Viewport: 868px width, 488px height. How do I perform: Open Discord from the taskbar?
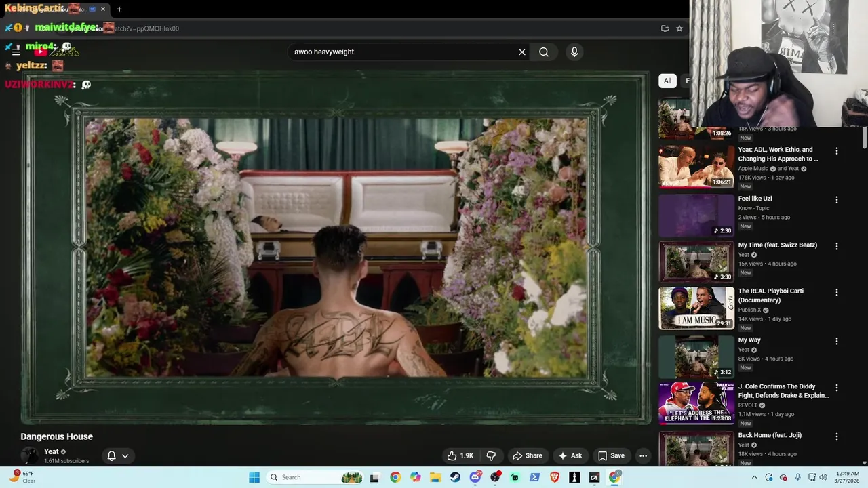pyautogui.click(x=475, y=477)
